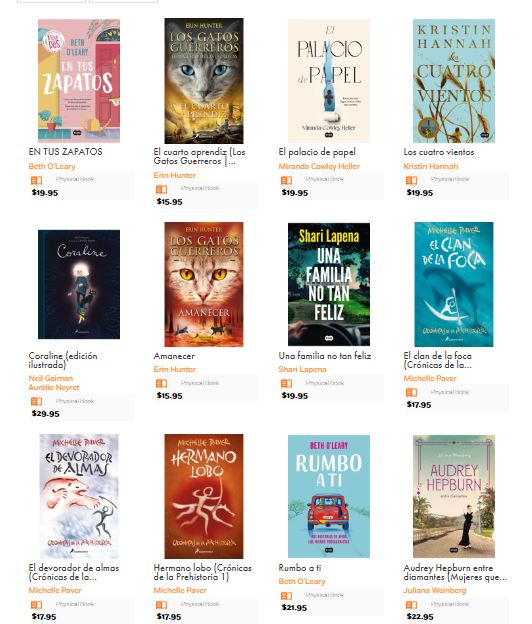
Task: Click the book icon under Rumbo a ti
Action: pyautogui.click(x=286, y=596)
